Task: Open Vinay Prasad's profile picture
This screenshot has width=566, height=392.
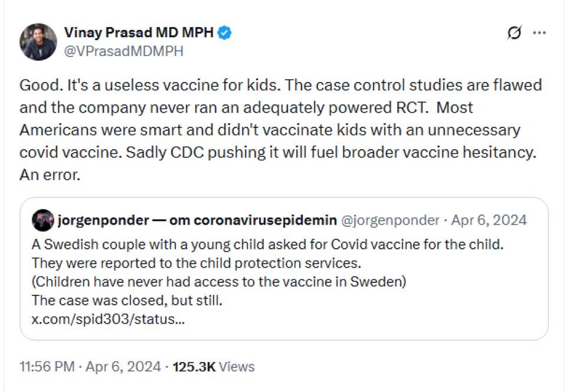Action: pyautogui.click(x=38, y=42)
